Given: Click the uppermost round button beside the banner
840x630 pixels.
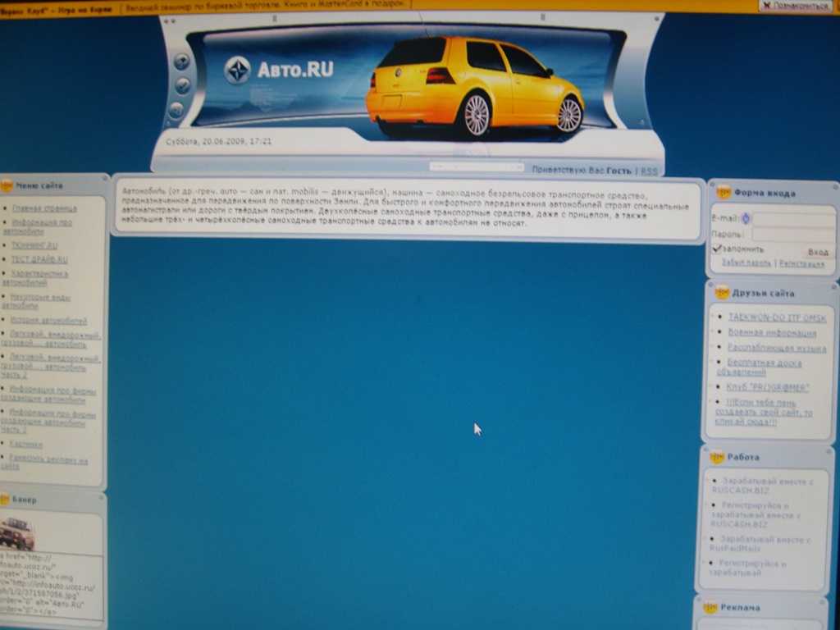Looking at the screenshot, I should 182,62.
